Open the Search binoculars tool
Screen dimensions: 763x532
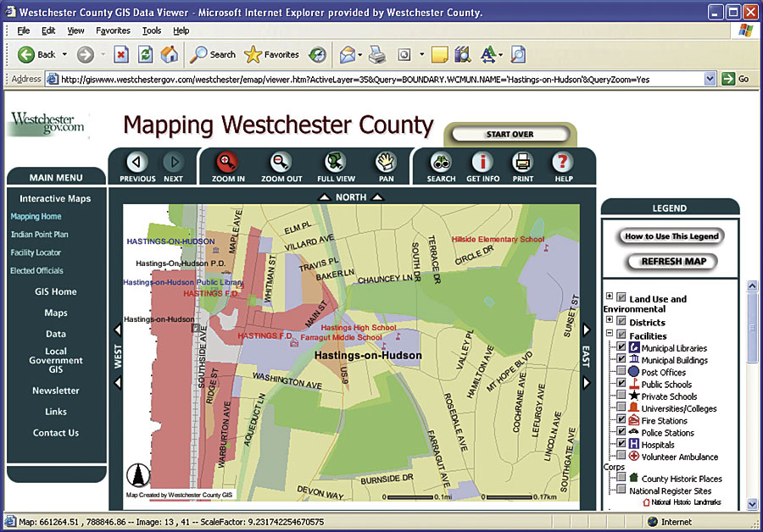pyautogui.click(x=442, y=163)
